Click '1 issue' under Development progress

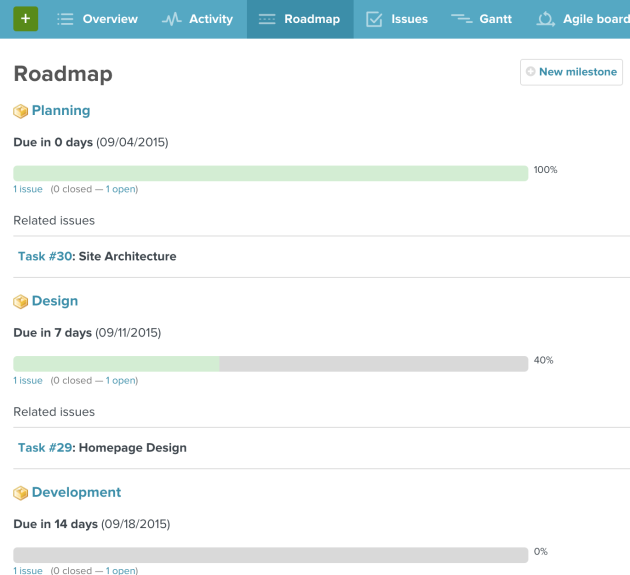(x=28, y=570)
